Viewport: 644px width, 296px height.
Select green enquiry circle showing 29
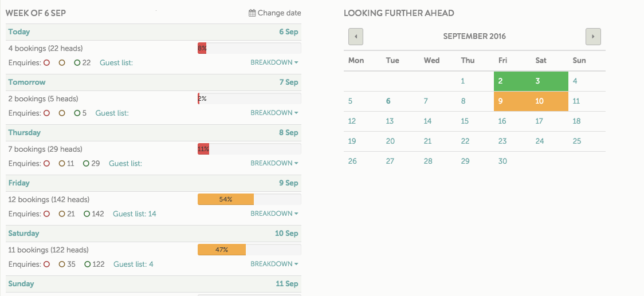pos(87,163)
